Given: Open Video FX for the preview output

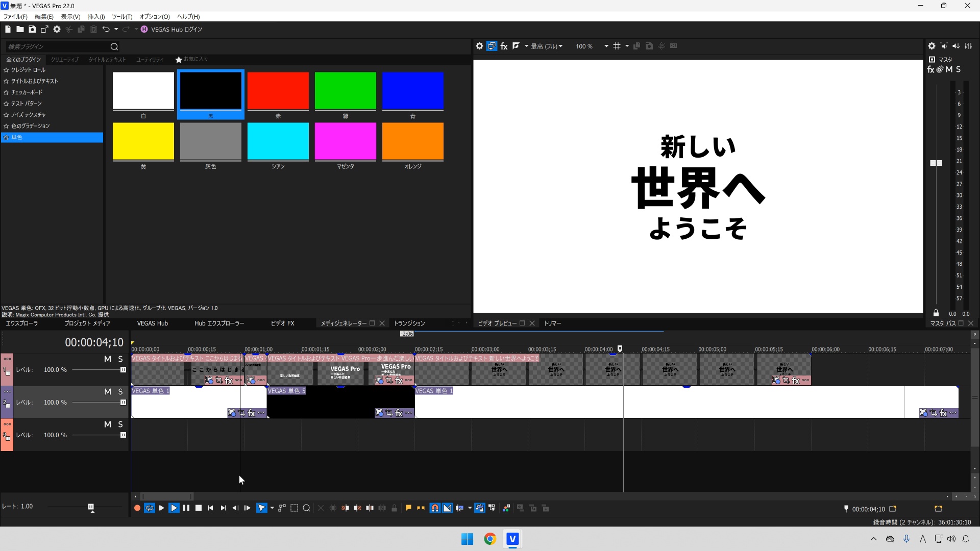Looking at the screenshot, I should pos(504,46).
